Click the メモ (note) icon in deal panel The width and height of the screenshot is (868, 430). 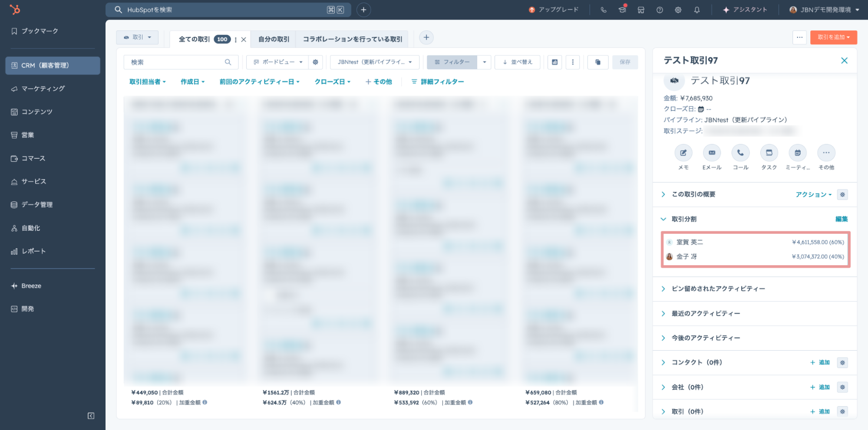(683, 153)
